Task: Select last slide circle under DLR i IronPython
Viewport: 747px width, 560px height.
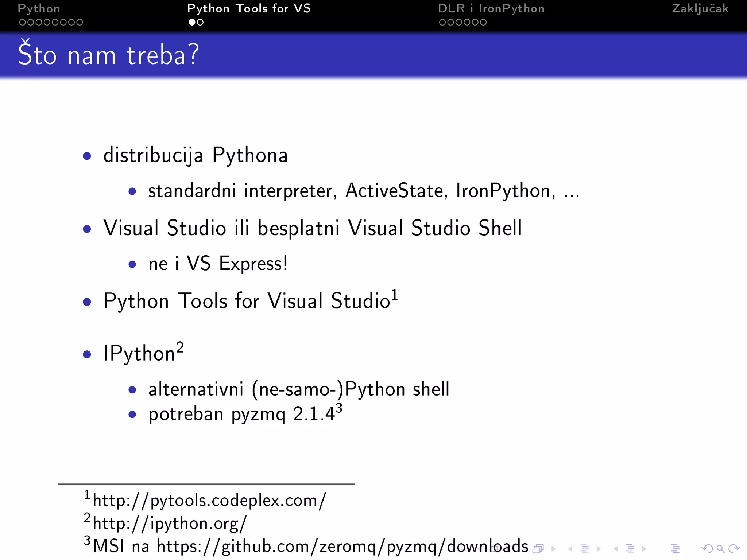Action: click(483, 22)
